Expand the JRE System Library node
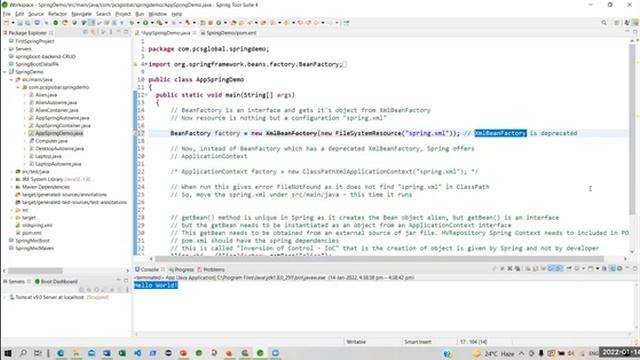640x360 pixels. coord(12,179)
